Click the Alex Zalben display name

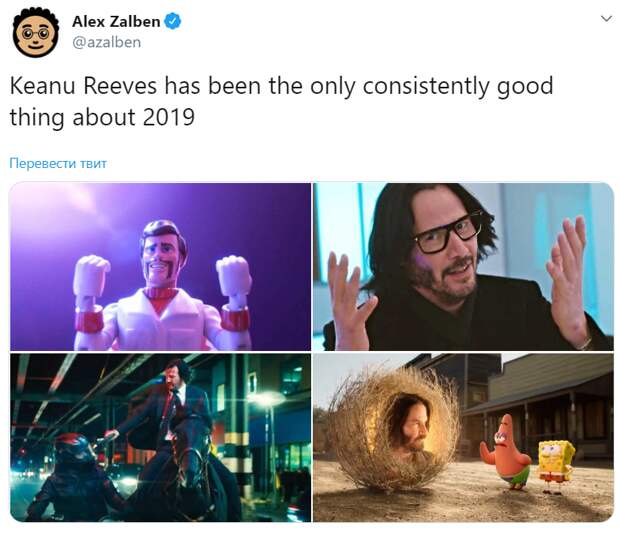[x=116, y=21]
